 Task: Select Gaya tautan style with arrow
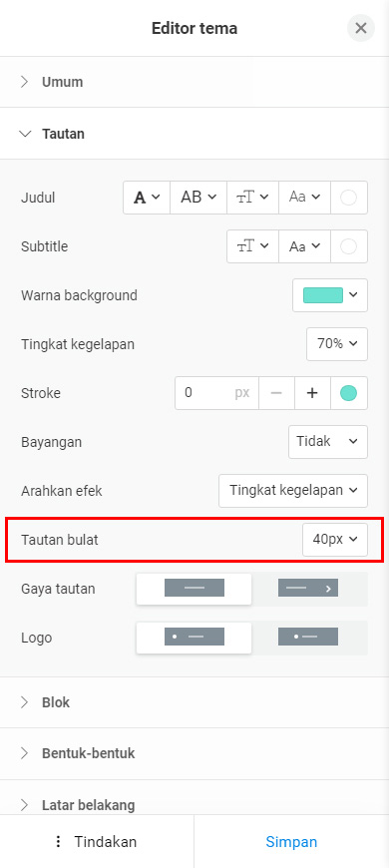coord(308,588)
